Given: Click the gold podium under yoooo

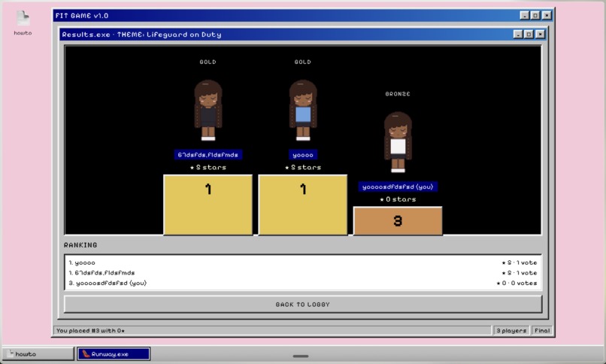Looking at the screenshot, I should [x=303, y=205].
